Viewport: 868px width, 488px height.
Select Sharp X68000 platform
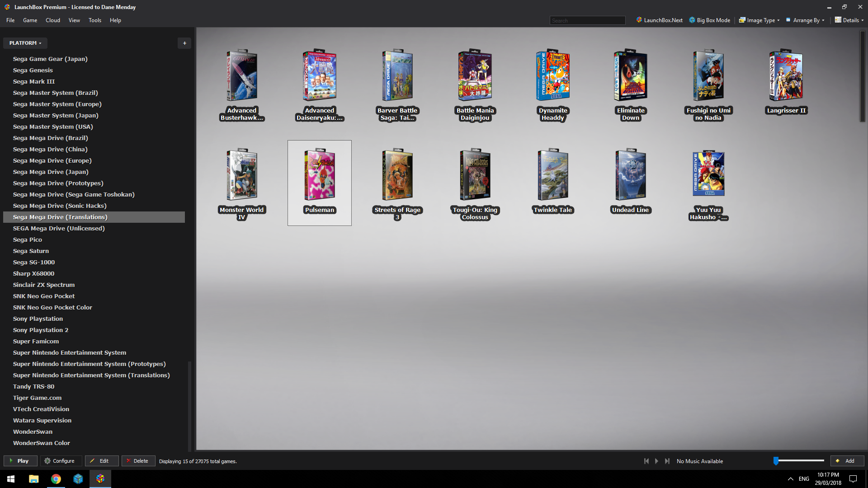[x=33, y=274]
